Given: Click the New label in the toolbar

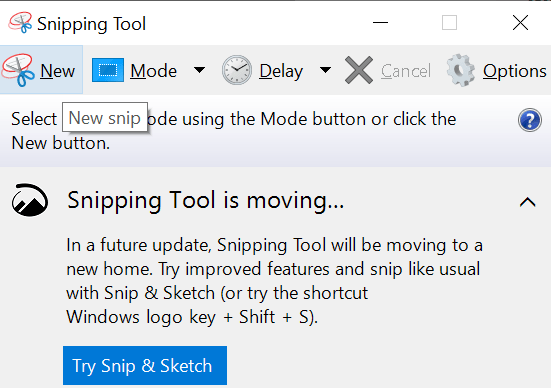Looking at the screenshot, I should pyautogui.click(x=58, y=71).
